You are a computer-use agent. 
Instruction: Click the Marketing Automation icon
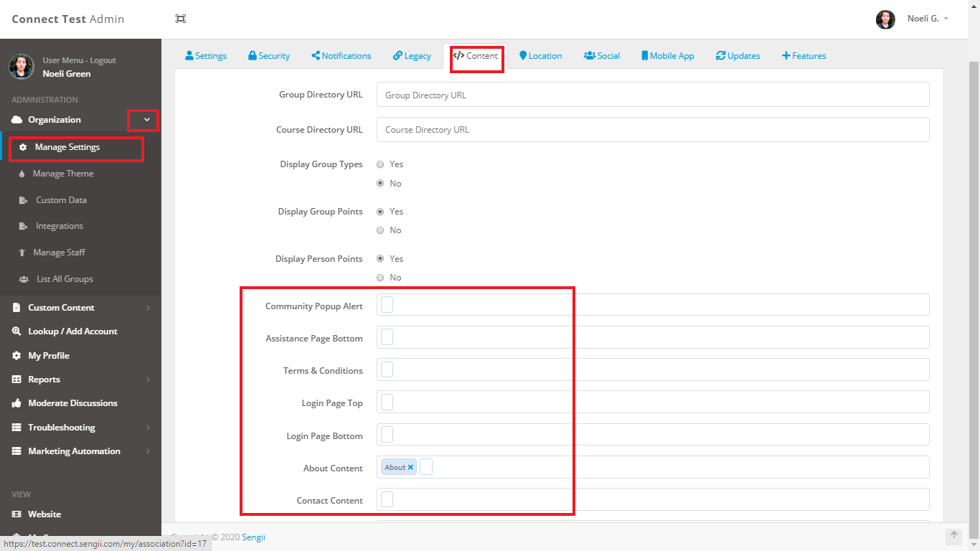[17, 451]
